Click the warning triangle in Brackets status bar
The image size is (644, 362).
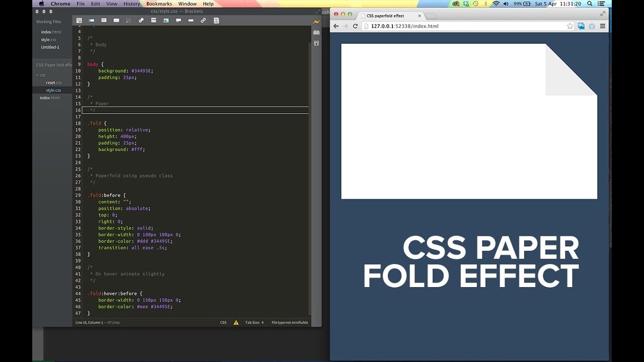point(236,322)
